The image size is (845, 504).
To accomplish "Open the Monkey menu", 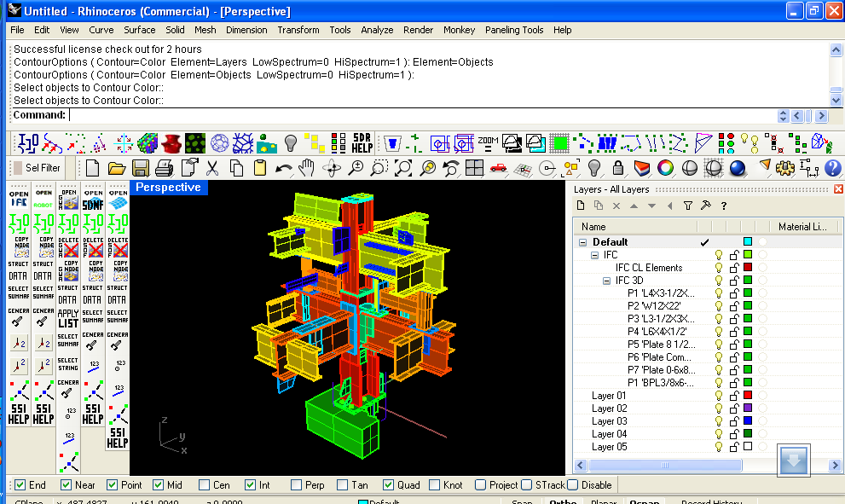I will tap(459, 30).
